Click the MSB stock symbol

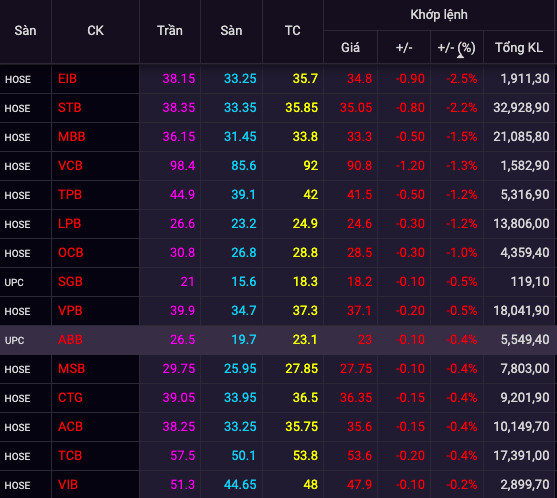tap(72, 369)
